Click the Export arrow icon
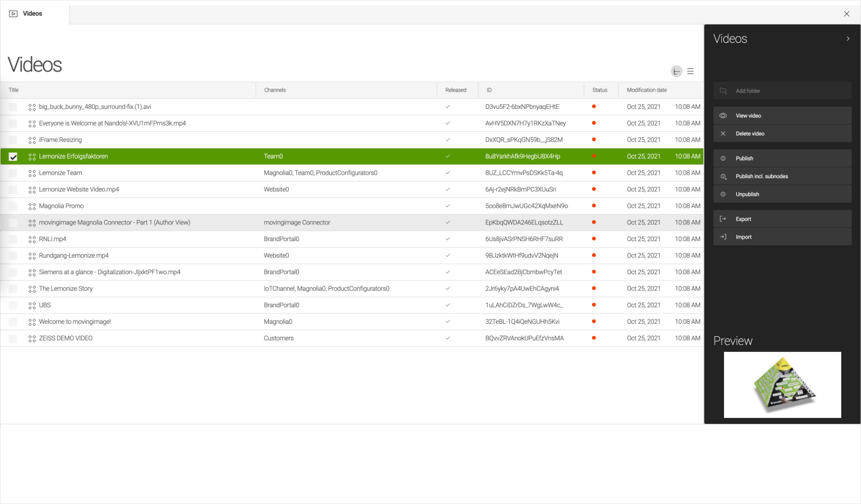 click(723, 219)
